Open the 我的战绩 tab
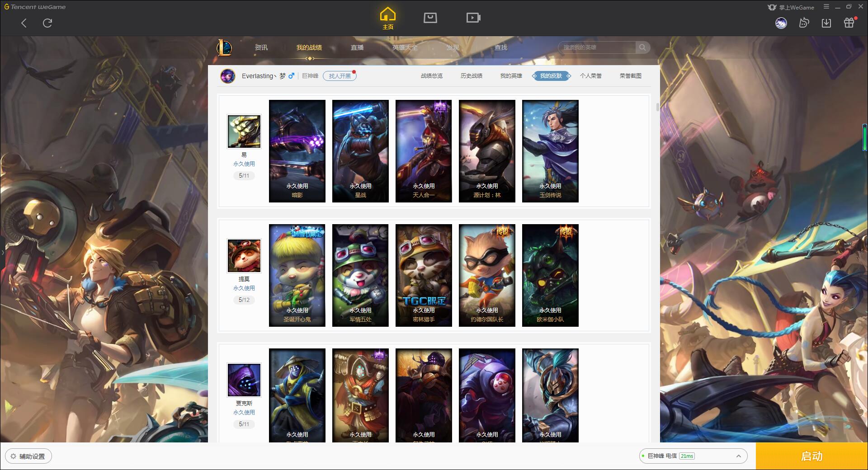The height and width of the screenshot is (470, 868). tap(309, 47)
